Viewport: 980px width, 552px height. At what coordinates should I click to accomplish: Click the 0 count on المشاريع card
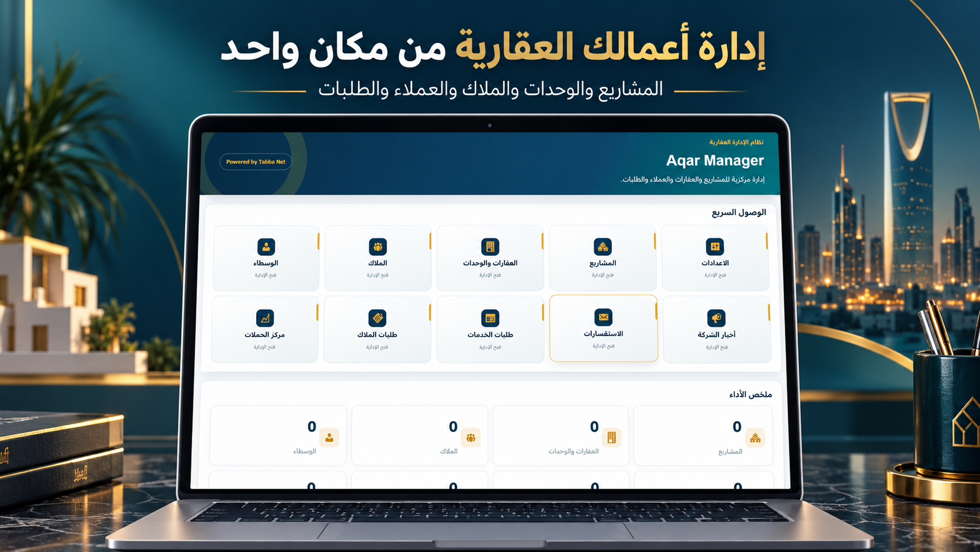click(x=737, y=427)
